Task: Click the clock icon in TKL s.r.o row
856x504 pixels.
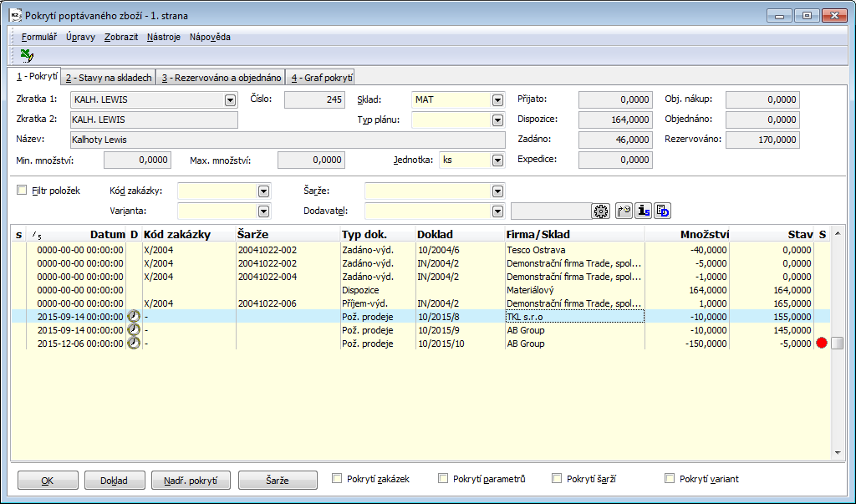Action: coord(134,317)
